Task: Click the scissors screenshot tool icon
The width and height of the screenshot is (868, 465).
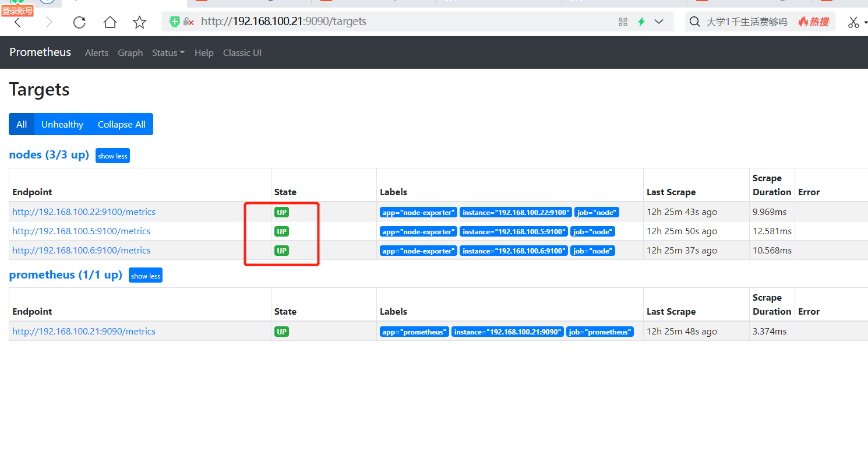Action: pyautogui.click(x=854, y=22)
